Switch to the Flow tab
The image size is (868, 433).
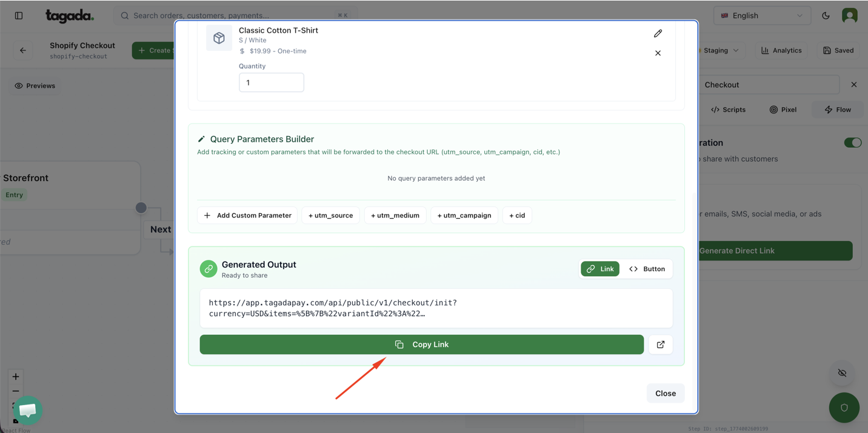[x=838, y=110]
